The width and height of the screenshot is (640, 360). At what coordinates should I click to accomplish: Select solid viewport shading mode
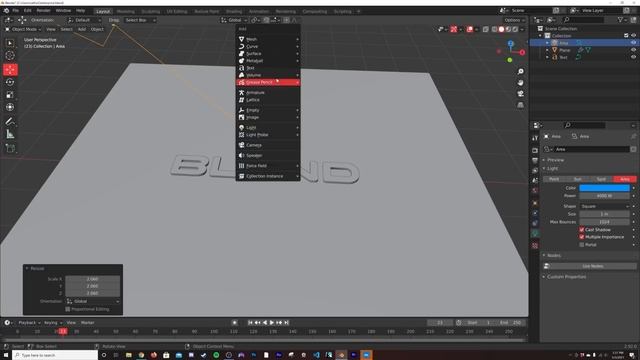pos(501,29)
